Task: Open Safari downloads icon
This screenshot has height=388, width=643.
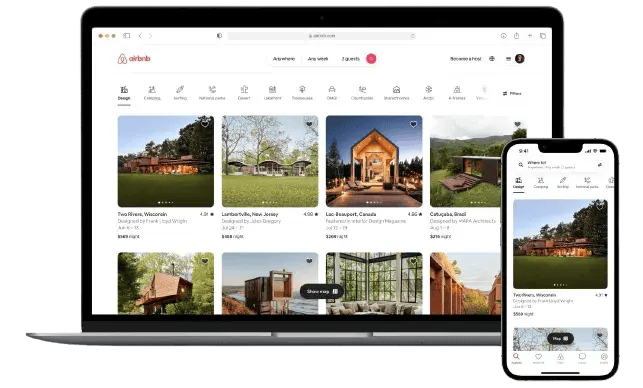Action: pos(504,36)
